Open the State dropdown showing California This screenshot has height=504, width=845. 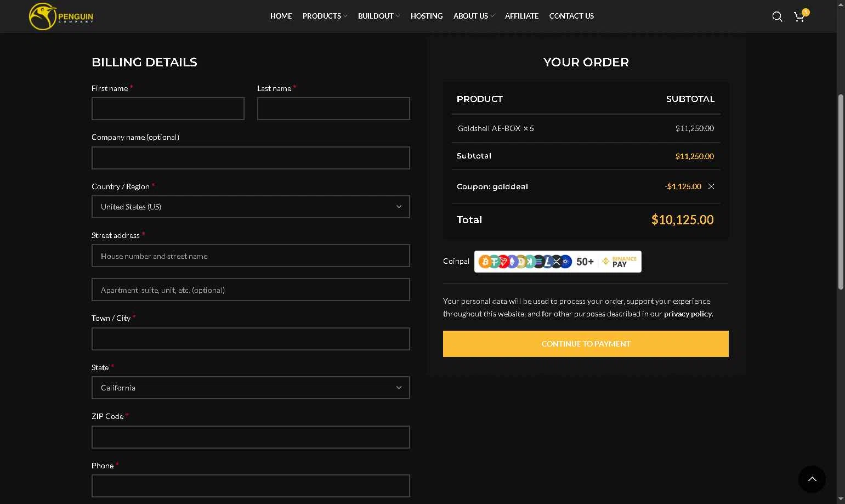pyautogui.click(x=251, y=388)
